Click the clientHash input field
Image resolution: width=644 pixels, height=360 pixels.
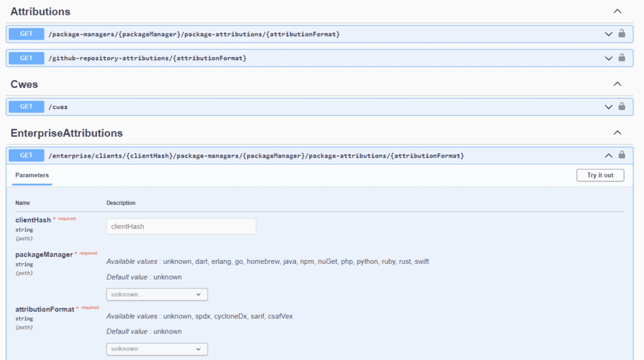(x=181, y=226)
